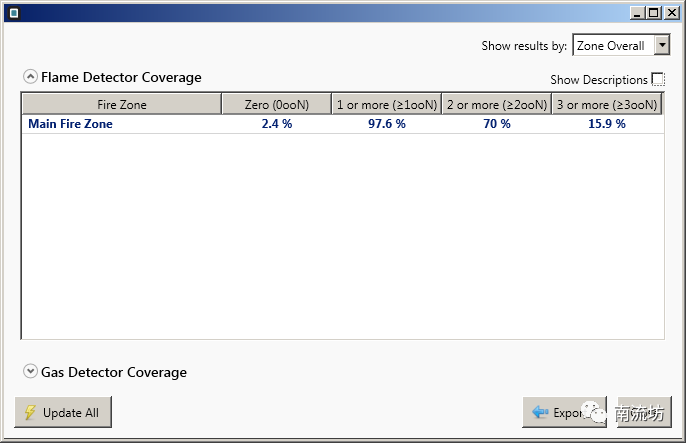Click the 1 or more (≥1ooN) header
Image resolution: width=686 pixels, height=443 pixels.
point(387,105)
